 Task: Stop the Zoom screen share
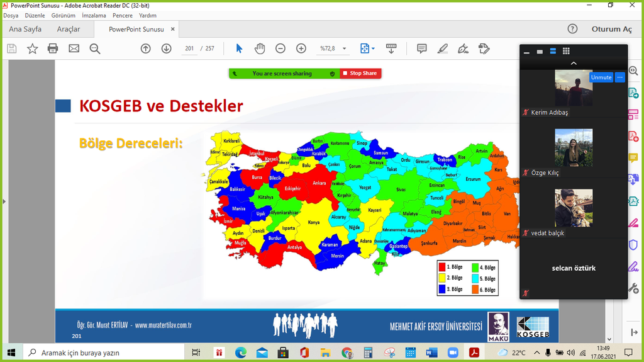coord(360,73)
